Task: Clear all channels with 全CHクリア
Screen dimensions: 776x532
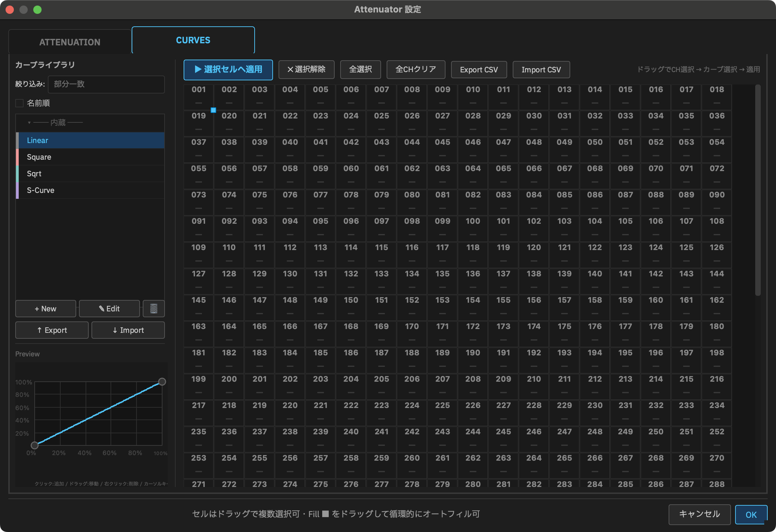Action: [416, 70]
